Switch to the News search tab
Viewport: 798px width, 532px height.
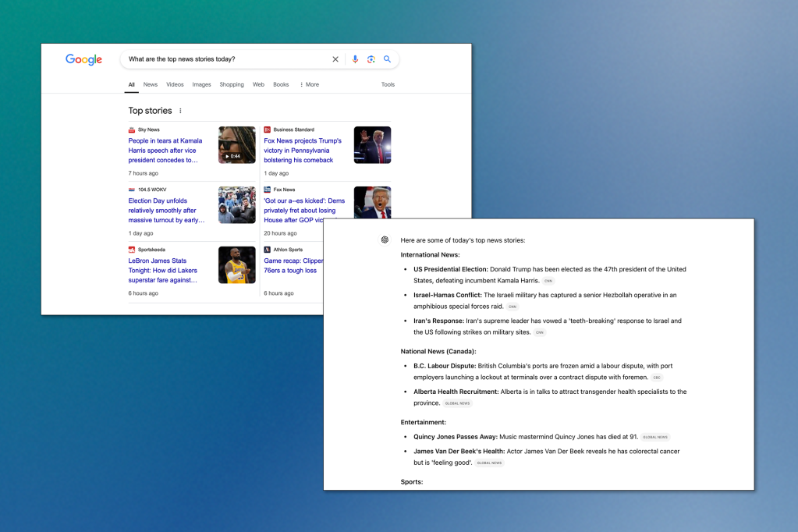tap(150, 84)
